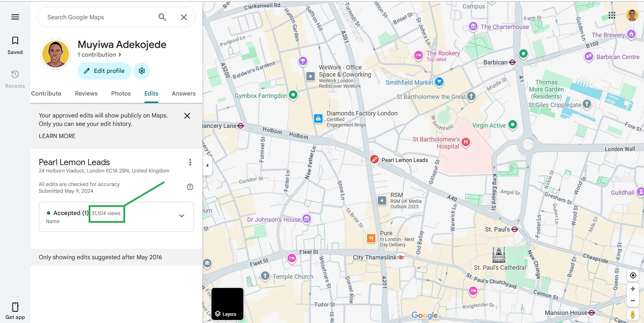Toggle the Layers map view
This screenshot has width=644, height=323.
pyautogui.click(x=227, y=304)
